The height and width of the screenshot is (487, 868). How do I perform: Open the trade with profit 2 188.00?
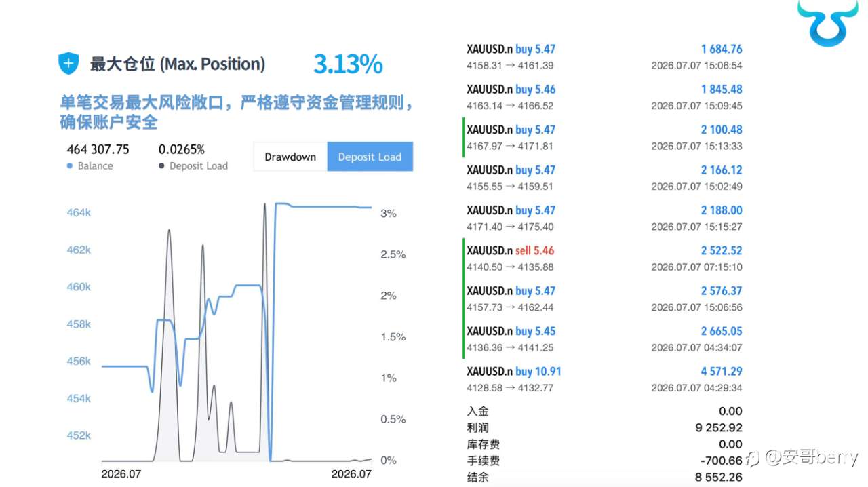click(604, 218)
